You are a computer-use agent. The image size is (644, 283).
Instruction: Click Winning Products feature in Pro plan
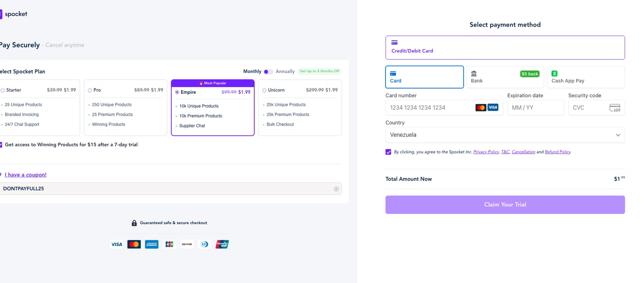109,125
